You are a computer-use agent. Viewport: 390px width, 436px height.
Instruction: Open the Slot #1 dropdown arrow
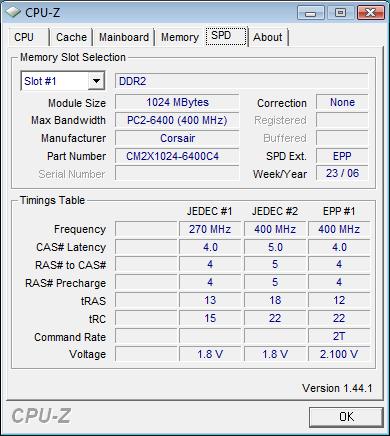[x=96, y=81]
